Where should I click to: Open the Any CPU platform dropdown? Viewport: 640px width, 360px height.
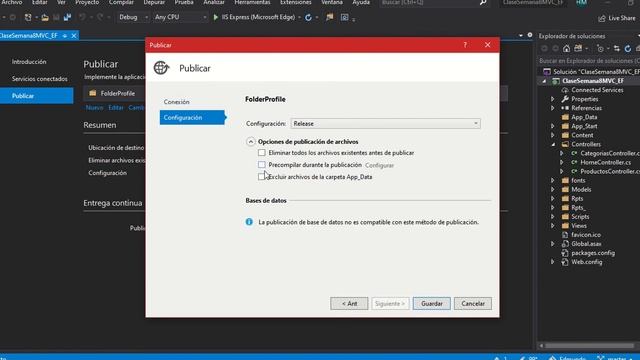click(180, 17)
